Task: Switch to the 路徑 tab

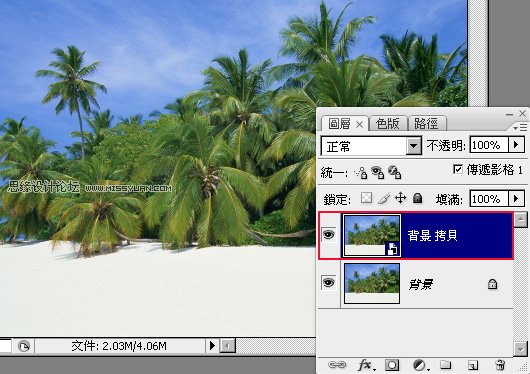Action: pyautogui.click(x=426, y=123)
